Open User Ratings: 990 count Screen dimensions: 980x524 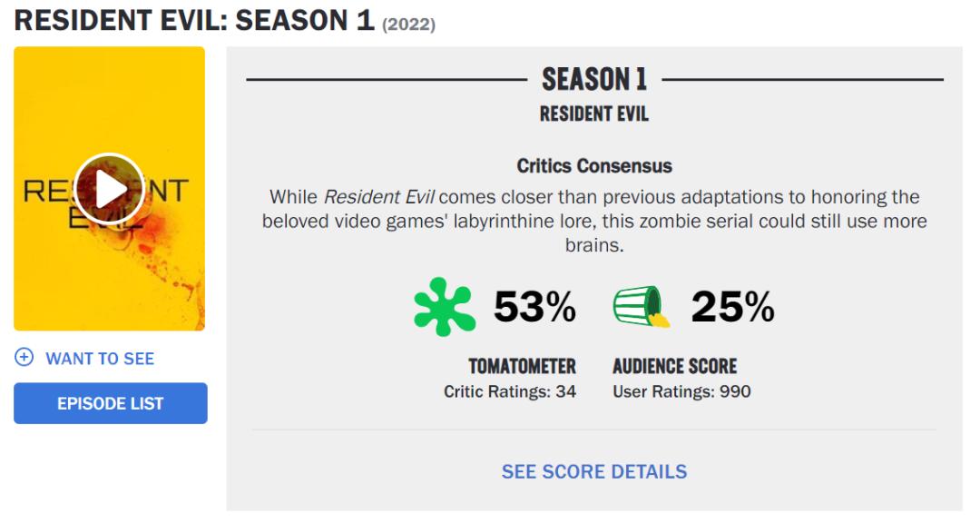click(681, 391)
